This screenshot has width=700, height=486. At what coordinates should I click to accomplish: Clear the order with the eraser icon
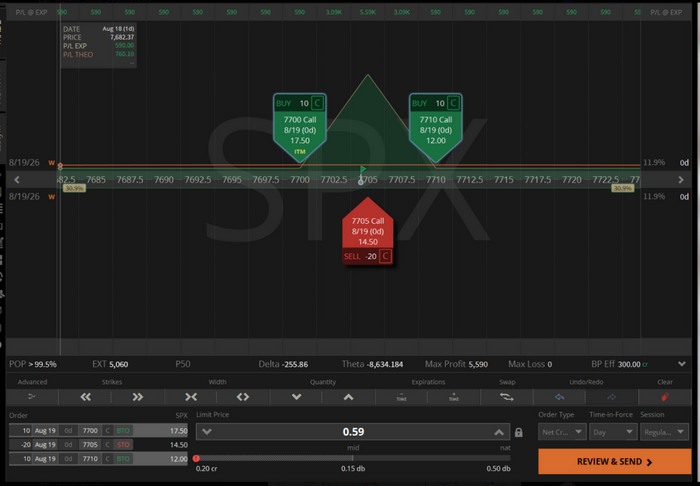tap(665, 397)
